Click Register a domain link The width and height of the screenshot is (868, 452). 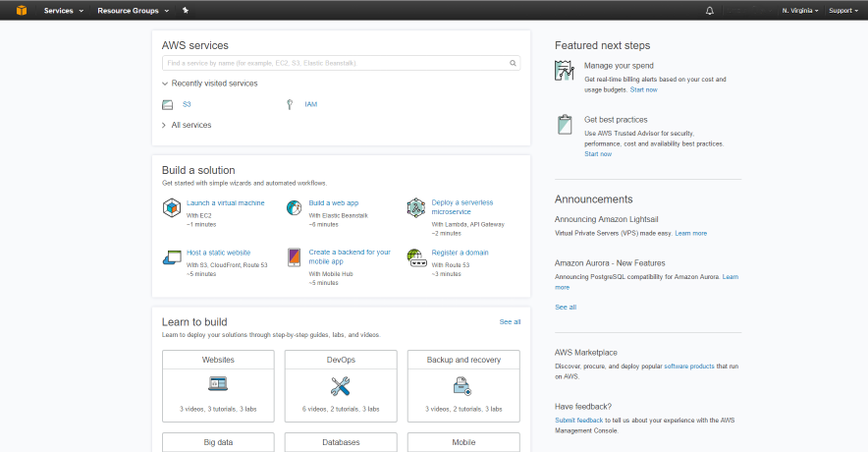click(460, 253)
